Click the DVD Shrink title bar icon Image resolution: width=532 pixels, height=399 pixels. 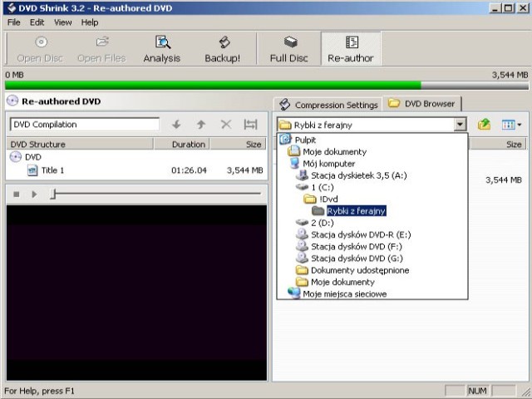11,7
